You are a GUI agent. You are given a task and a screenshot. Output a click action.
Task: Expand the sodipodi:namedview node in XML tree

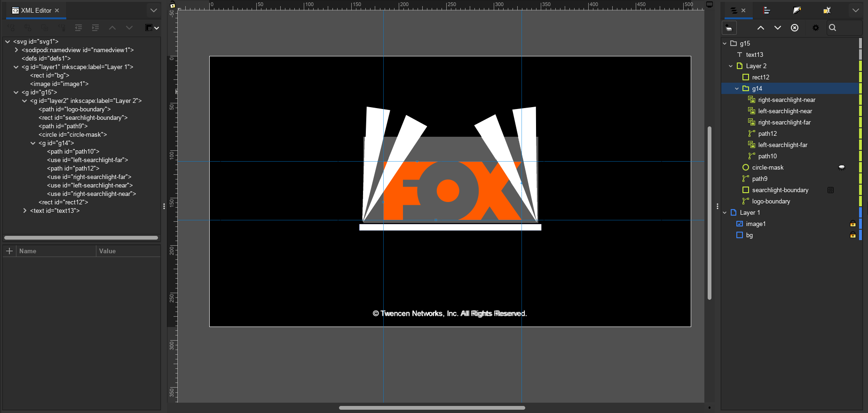tap(16, 50)
